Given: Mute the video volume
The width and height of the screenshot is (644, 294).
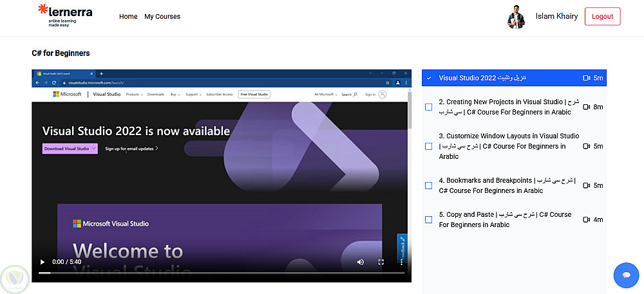Looking at the screenshot, I should tap(360, 262).
